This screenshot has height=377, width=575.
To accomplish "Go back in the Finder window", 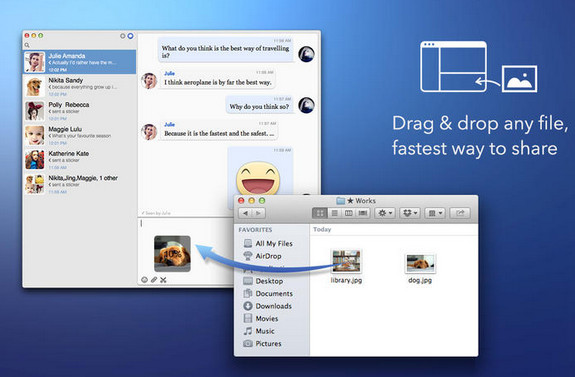I will [x=245, y=213].
